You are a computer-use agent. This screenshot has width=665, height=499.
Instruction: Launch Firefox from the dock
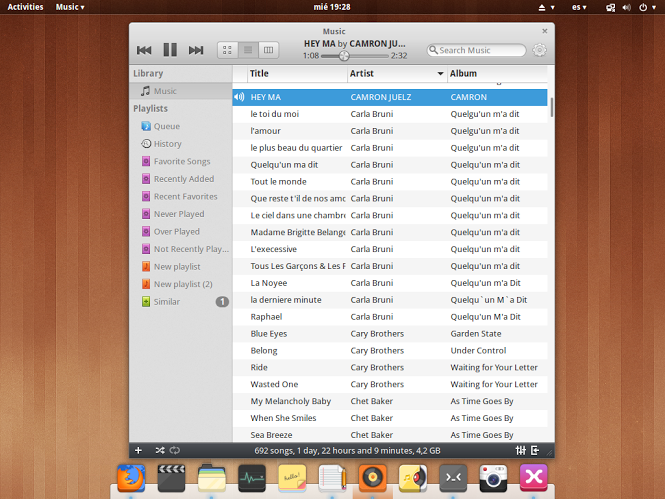tap(131, 478)
